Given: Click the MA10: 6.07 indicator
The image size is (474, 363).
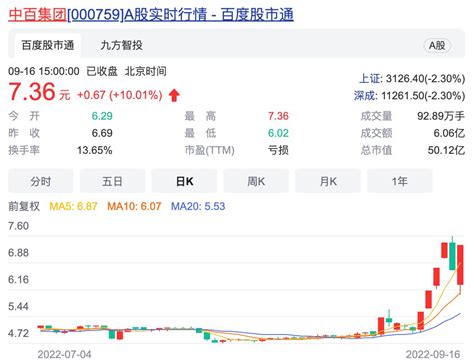Looking at the screenshot, I should point(134,206).
